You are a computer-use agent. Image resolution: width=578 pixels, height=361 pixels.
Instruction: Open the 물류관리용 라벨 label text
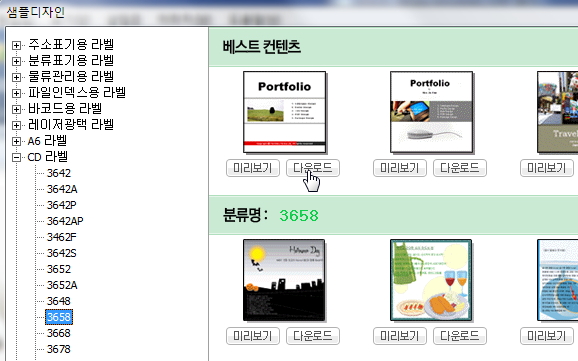click(x=71, y=77)
